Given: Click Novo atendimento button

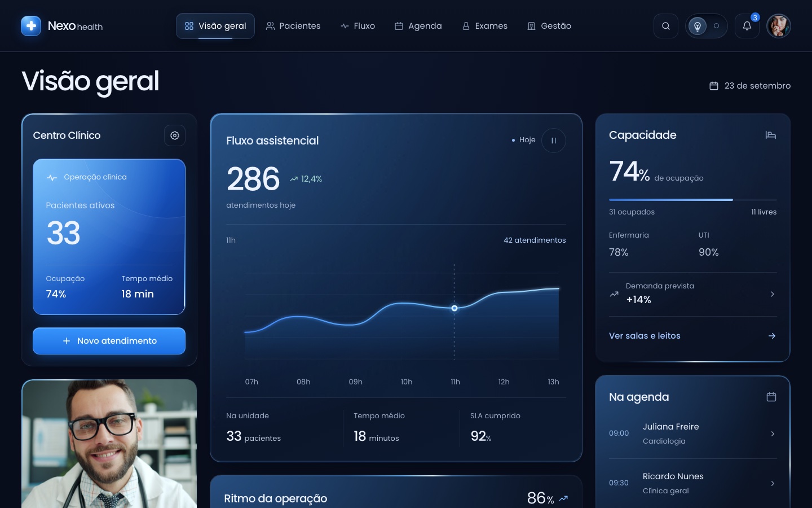Looking at the screenshot, I should tap(109, 341).
